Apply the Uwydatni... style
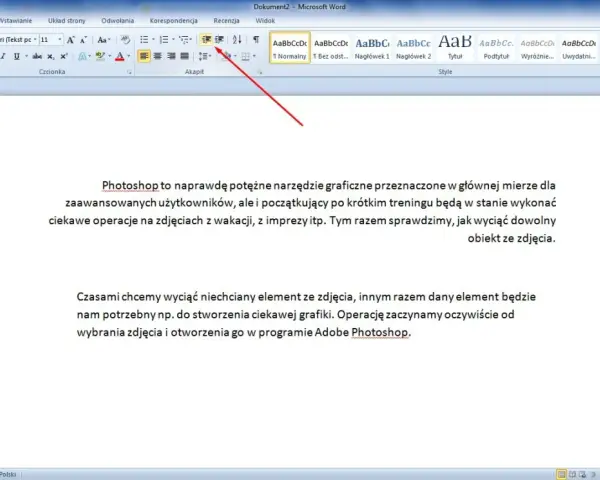 coord(579,48)
